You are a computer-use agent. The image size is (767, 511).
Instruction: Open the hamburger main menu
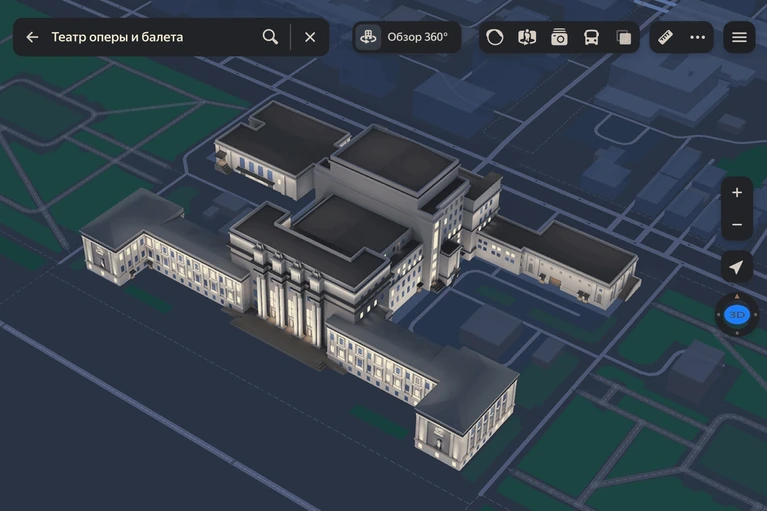pos(739,37)
